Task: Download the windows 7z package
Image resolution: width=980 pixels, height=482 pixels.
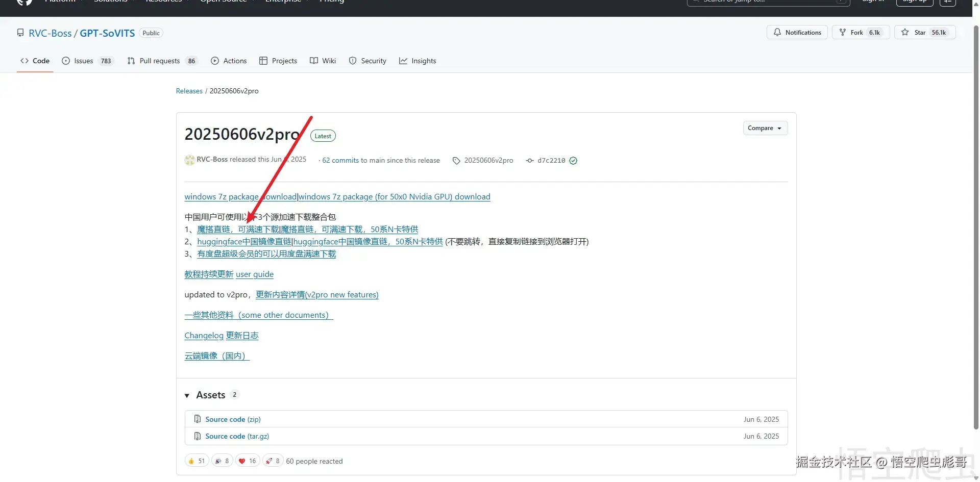Action: click(240, 197)
